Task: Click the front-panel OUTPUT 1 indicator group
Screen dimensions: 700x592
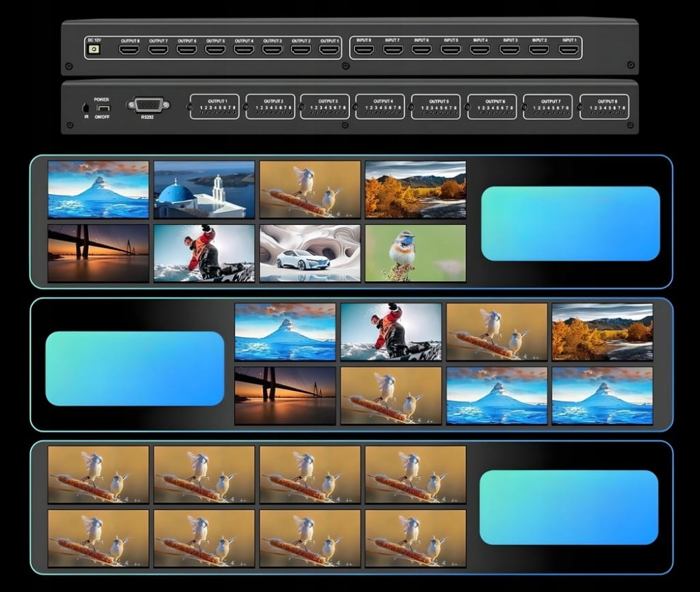Action: [x=214, y=106]
